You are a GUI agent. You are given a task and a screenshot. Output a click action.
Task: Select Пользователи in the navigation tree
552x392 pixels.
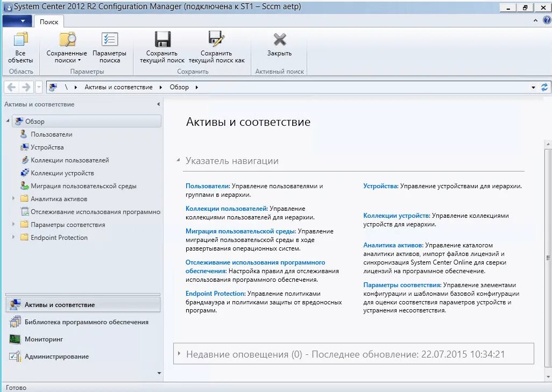tap(52, 134)
